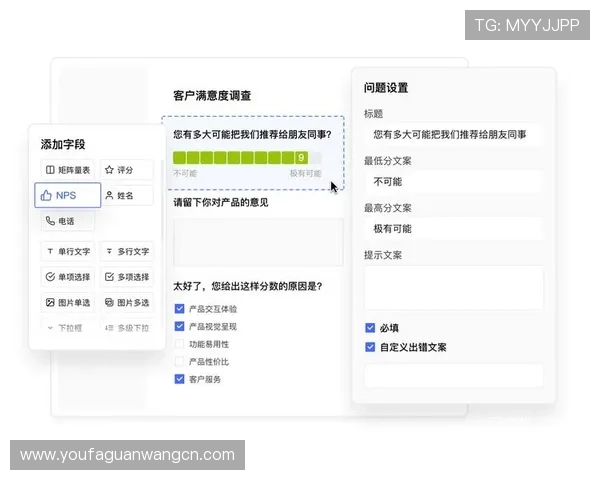Click the first green NPS score block
The image size is (600, 480).
(179, 158)
